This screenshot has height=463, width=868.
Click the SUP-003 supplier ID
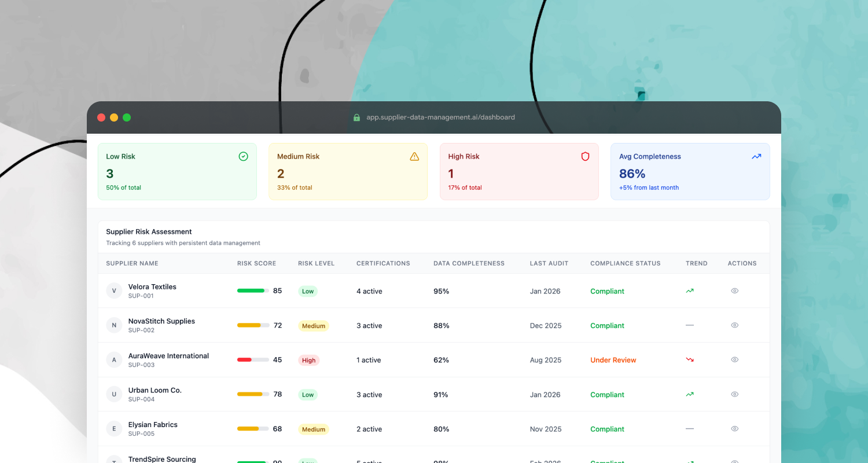click(x=142, y=365)
